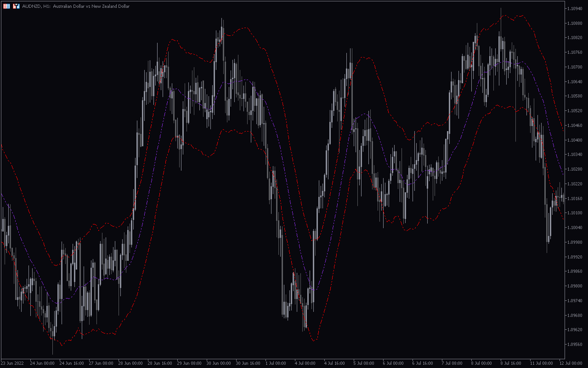Click the 7 Jul 08:00 time label
Screen dimensions: 588x368
(452, 363)
